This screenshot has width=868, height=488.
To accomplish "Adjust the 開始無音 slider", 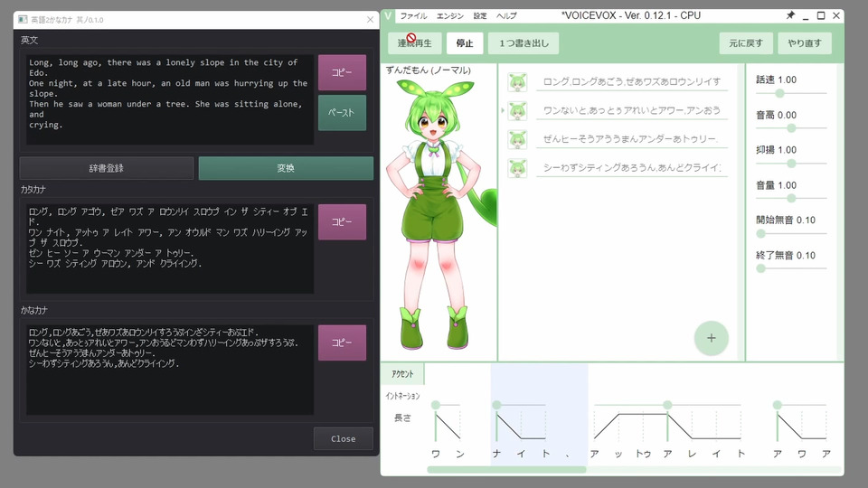I will pos(761,233).
